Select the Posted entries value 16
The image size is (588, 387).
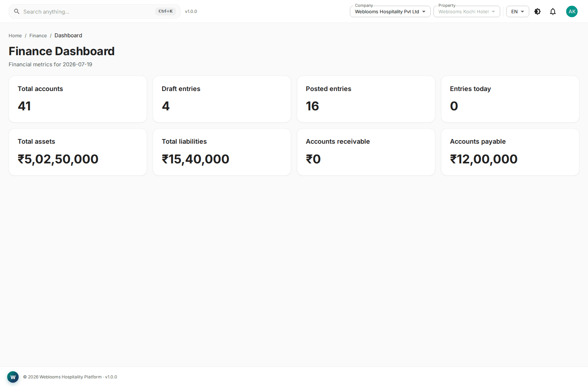(x=312, y=106)
